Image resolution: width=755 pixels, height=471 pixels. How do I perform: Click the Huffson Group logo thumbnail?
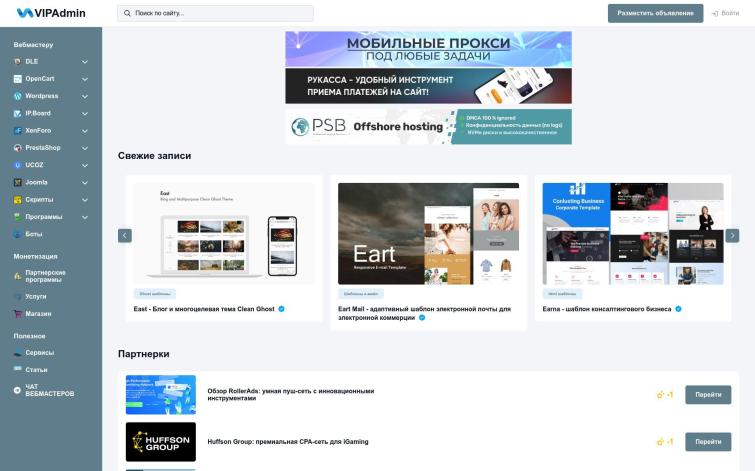[x=161, y=442]
